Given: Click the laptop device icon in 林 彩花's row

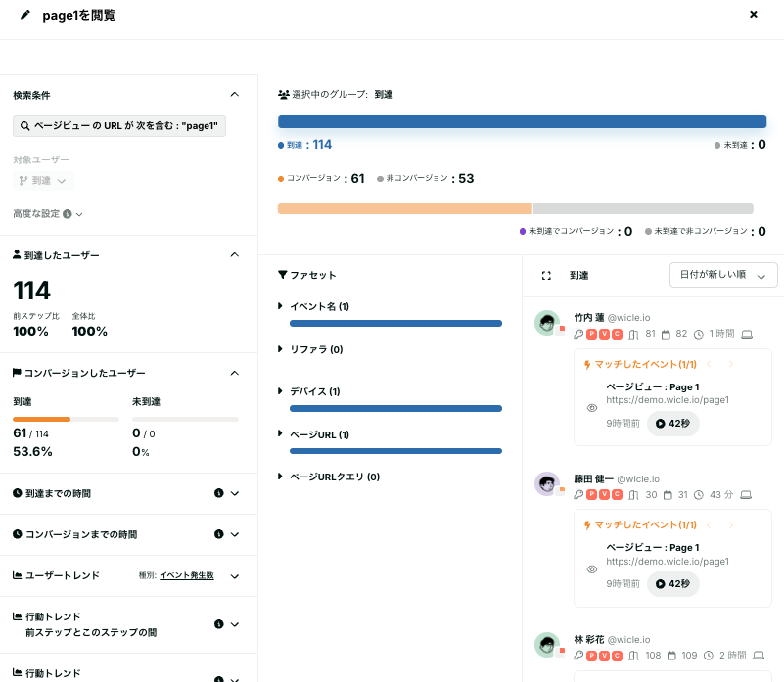Looking at the screenshot, I should point(759,655).
